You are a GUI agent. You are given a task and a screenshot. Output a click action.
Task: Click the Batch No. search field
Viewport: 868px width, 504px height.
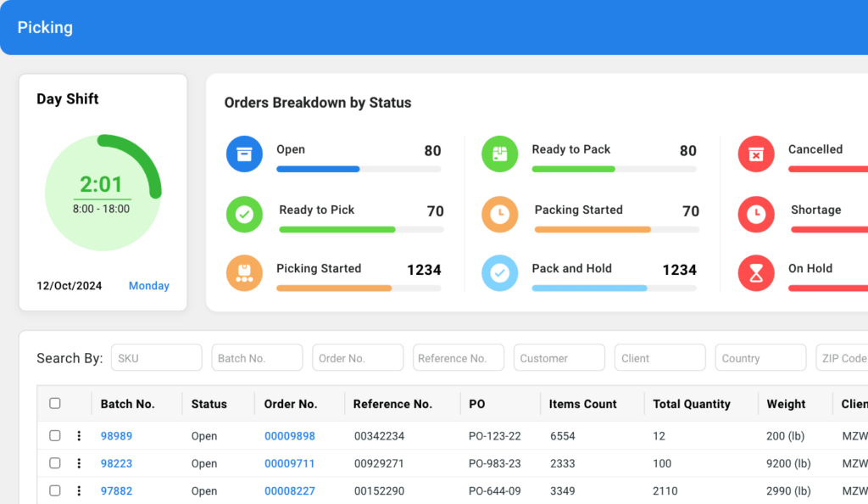(258, 358)
